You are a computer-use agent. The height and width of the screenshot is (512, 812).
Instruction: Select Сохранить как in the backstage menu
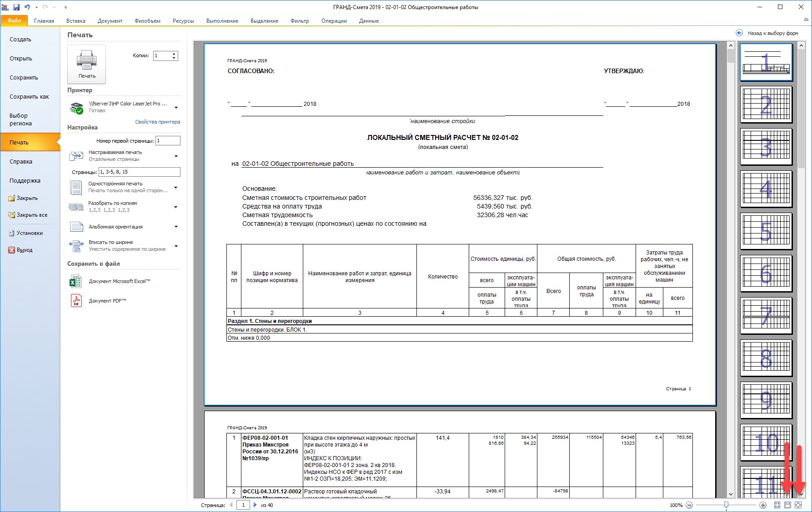pyautogui.click(x=30, y=97)
